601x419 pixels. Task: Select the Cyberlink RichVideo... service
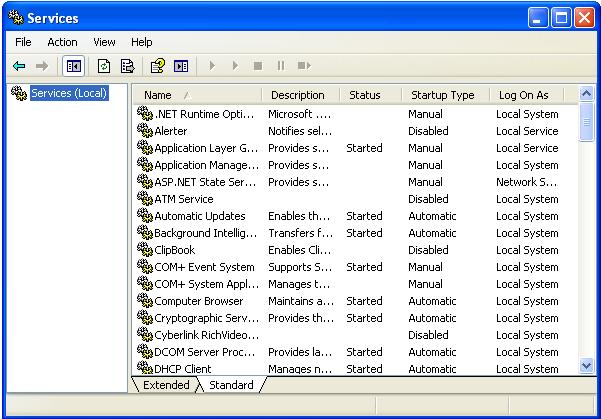[207, 335]
